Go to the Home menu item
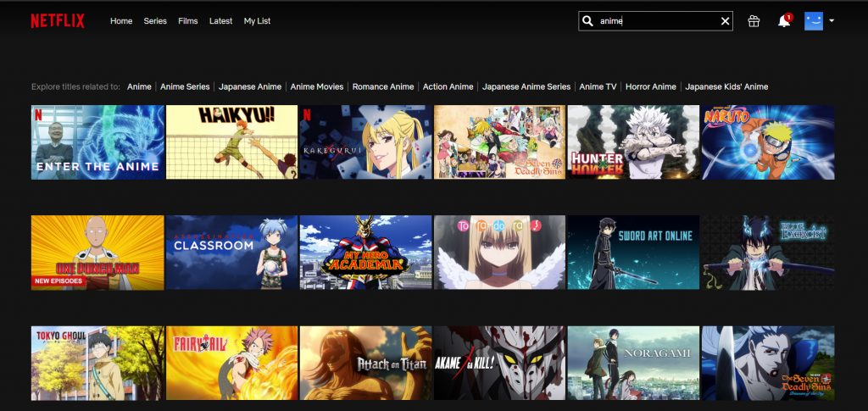The height and width of the screenshot is (411, 868). (x=121, y=21)
